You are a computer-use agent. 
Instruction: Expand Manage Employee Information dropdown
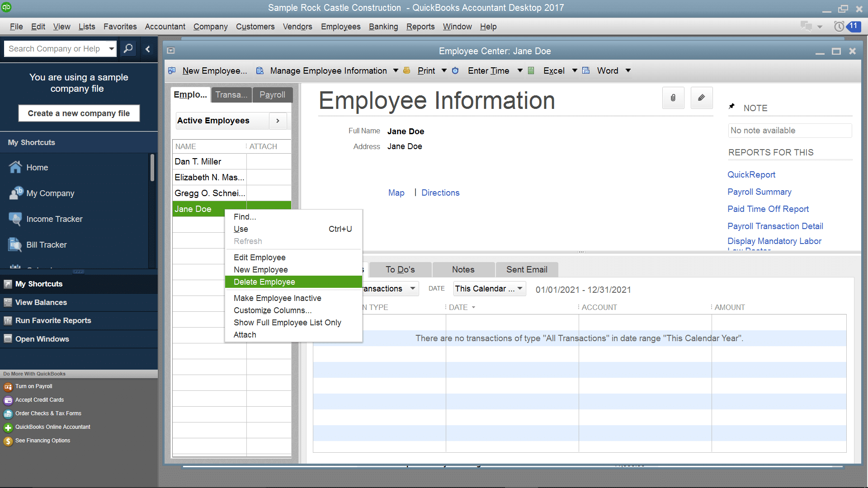tap(396, 70)
